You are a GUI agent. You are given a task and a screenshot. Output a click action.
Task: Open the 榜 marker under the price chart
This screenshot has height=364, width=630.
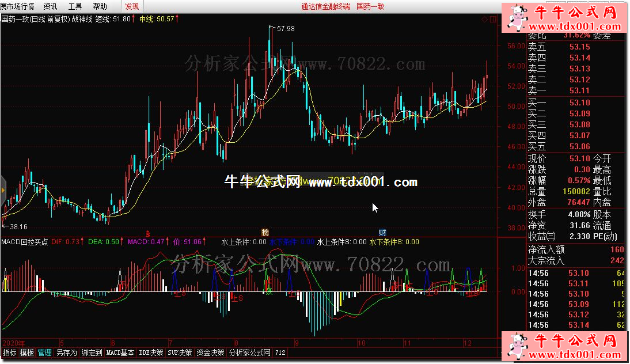(x=265, y=232)
